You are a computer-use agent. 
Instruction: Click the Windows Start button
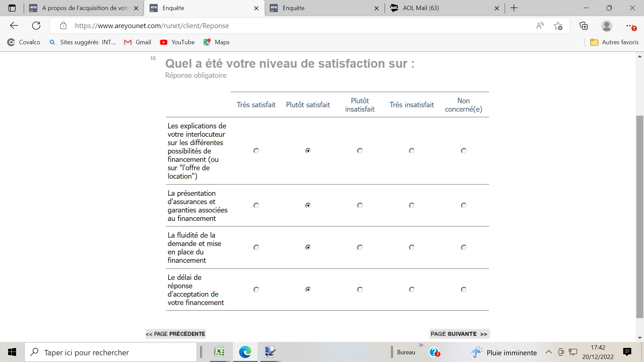(12, 352)
